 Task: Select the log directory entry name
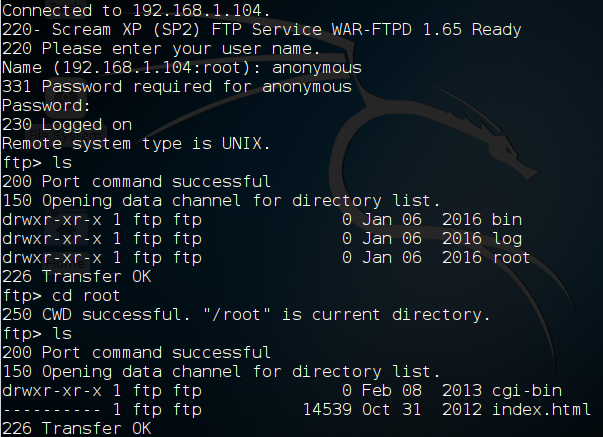tap(507, 239)
